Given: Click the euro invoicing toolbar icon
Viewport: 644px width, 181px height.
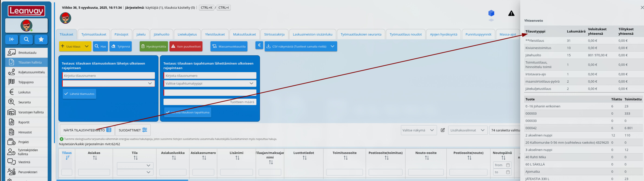Looking at the screenshot, I should coord(259,45).
